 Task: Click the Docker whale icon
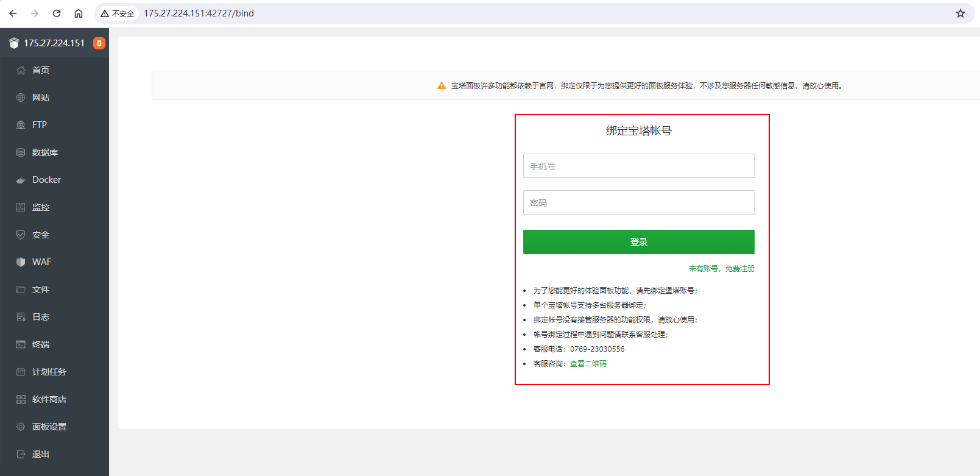coord(21,180)
